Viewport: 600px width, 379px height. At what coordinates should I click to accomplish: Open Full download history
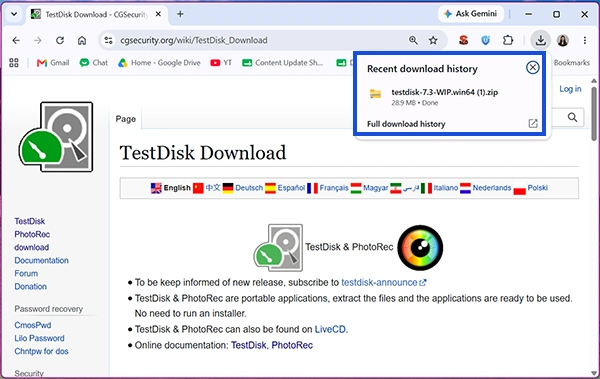[x=406, y=124]
